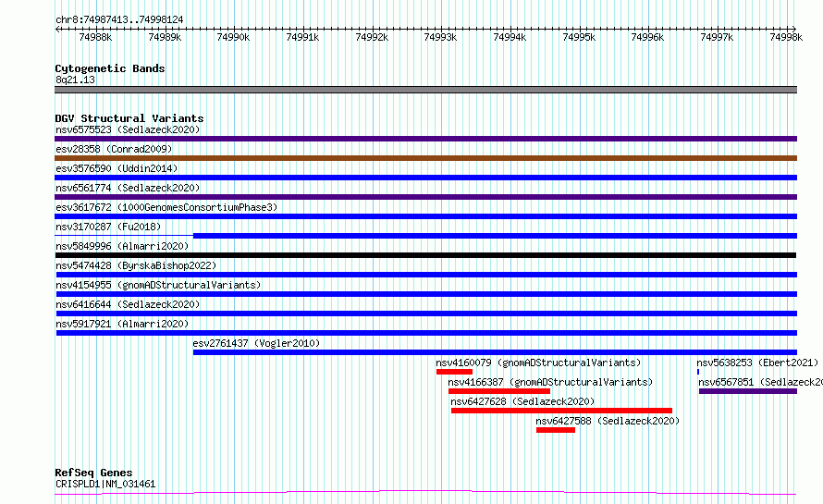
Task: Click the nsv5638253 (Ebert2021) label
Action: point(757,363)
